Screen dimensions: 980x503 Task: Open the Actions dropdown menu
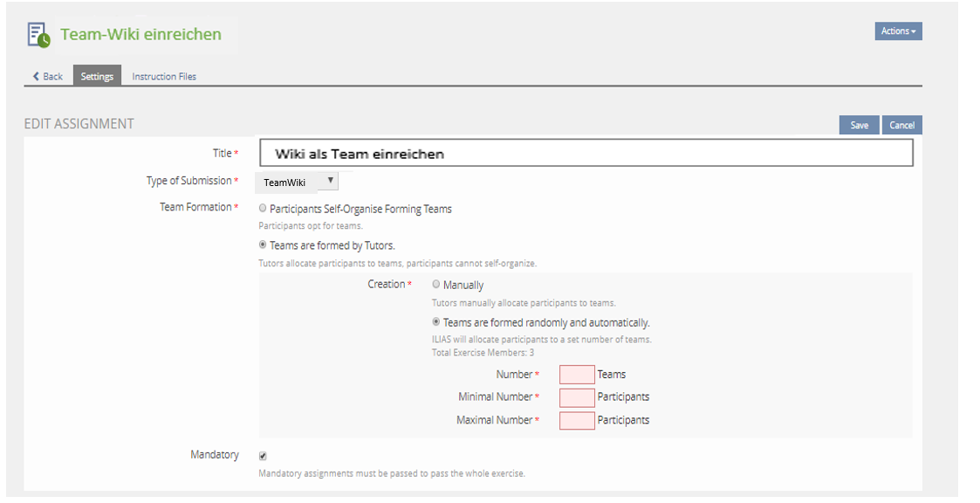pos(898,31)
